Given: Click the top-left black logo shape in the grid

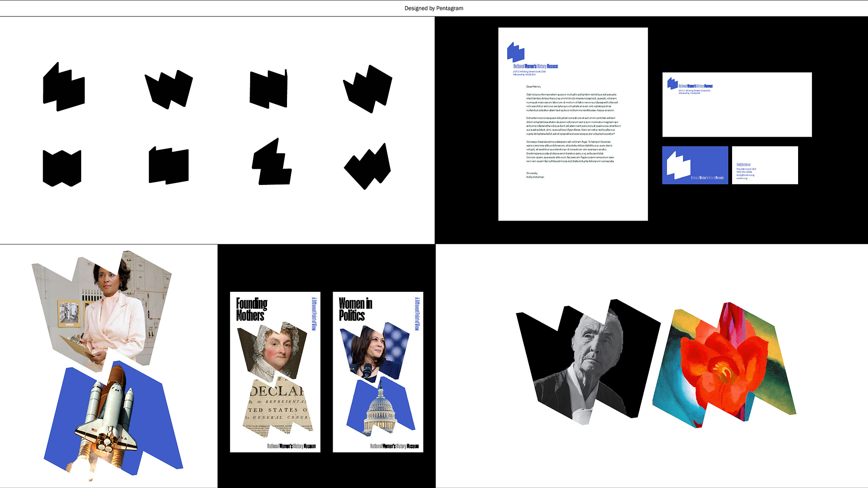Looking at the screenshot, I should coord(63,87).
